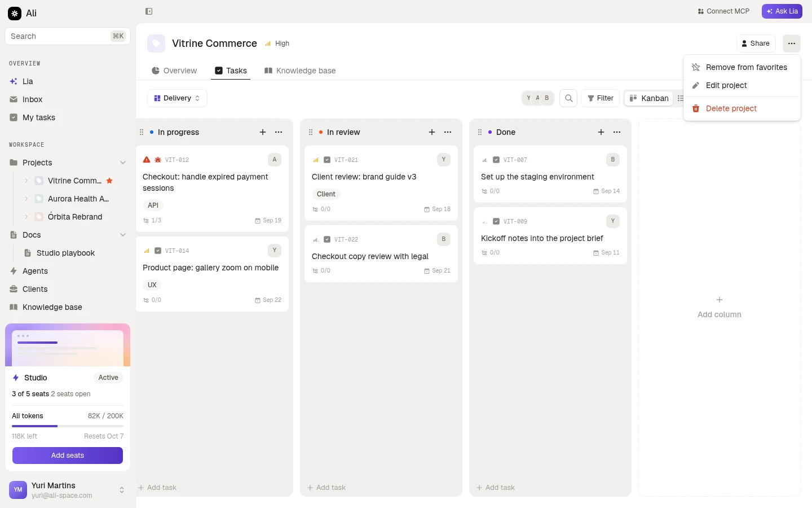Switch to Kanban view
The height and width of the screenshot is (508, 812).
coord(649,98)
